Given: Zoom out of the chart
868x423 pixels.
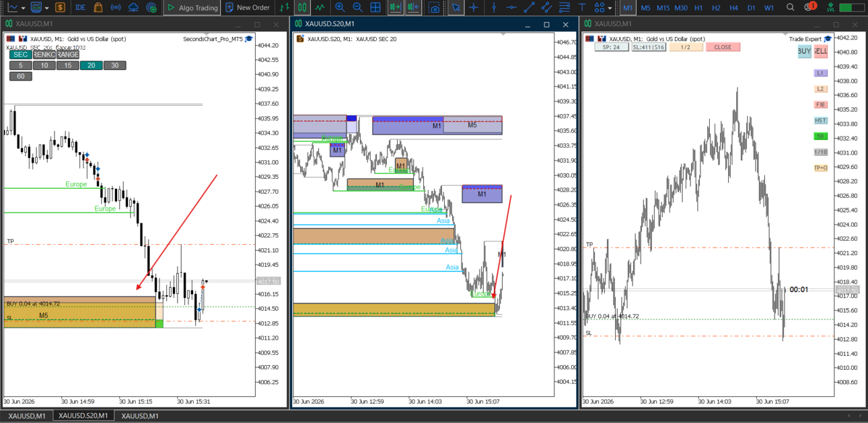Looking at the screenshot, I should (357, 7).
